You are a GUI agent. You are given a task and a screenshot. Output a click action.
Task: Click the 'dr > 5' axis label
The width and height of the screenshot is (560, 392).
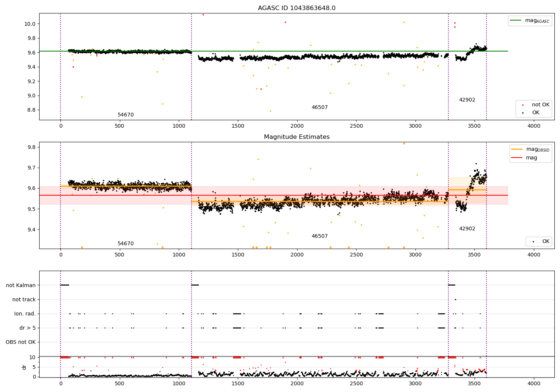tap(28, 328)
